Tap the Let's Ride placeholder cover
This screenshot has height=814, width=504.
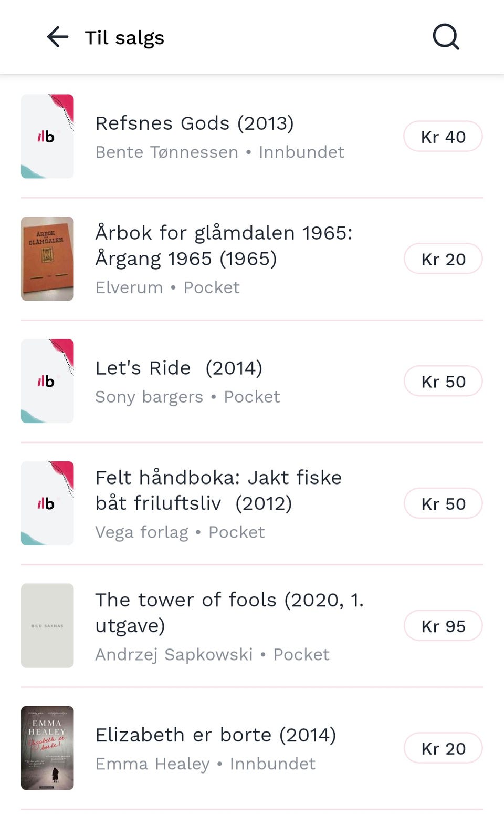click(47, 381)
